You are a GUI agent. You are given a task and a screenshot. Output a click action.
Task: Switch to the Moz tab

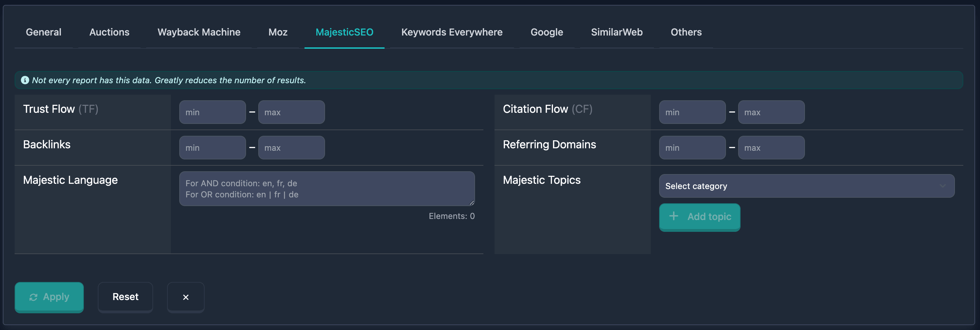click(278, 32)
